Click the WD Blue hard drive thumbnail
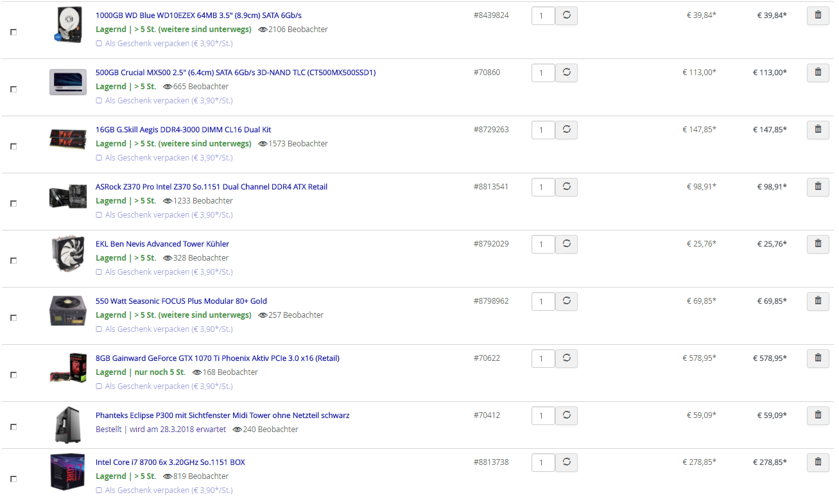The height and width of the screenshot is (504, 839). [x=67, y=25]
